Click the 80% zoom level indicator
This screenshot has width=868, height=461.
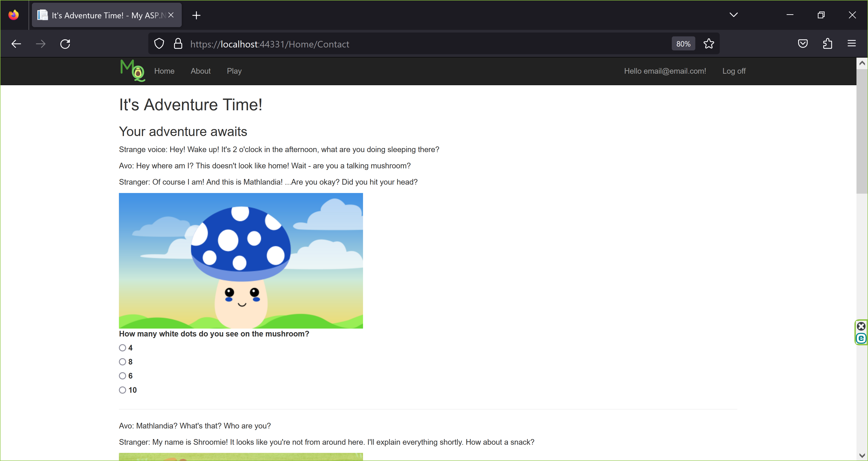click(x=683, y=44)
